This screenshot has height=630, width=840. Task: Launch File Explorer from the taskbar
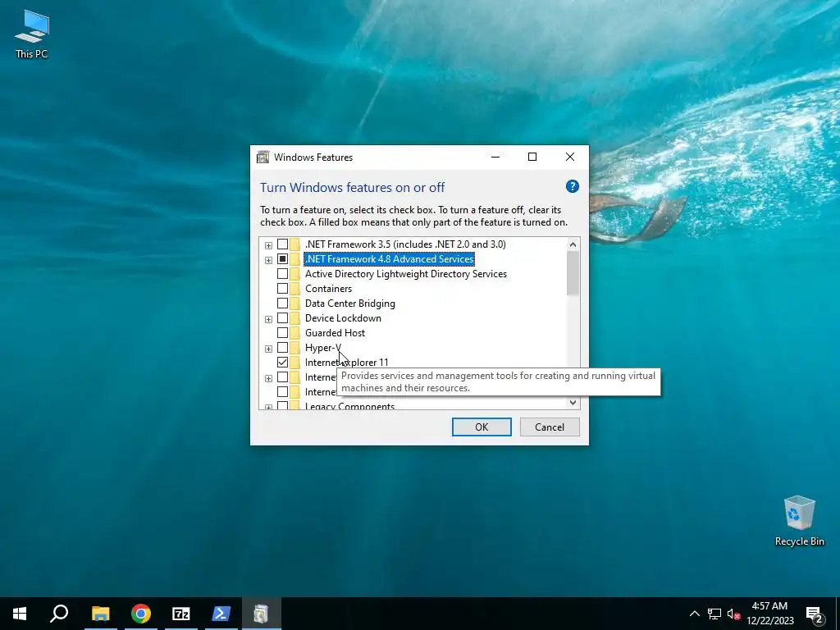tap(100, 614)
